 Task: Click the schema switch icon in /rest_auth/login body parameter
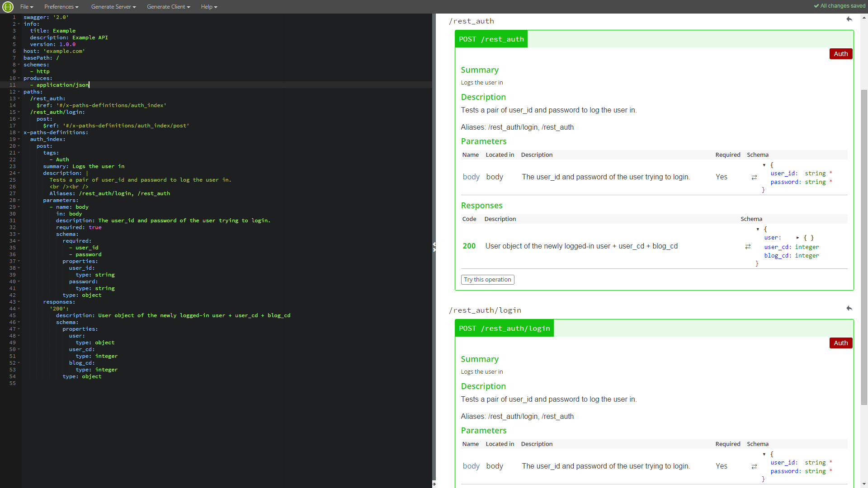coord(754,467)
